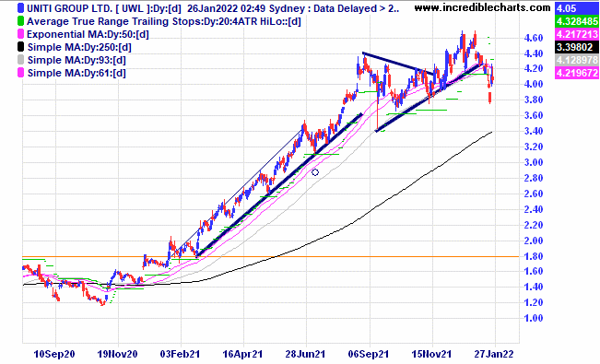Click the orange horizontal line at 1.80

pyautogui.click(x=271, y=256)
